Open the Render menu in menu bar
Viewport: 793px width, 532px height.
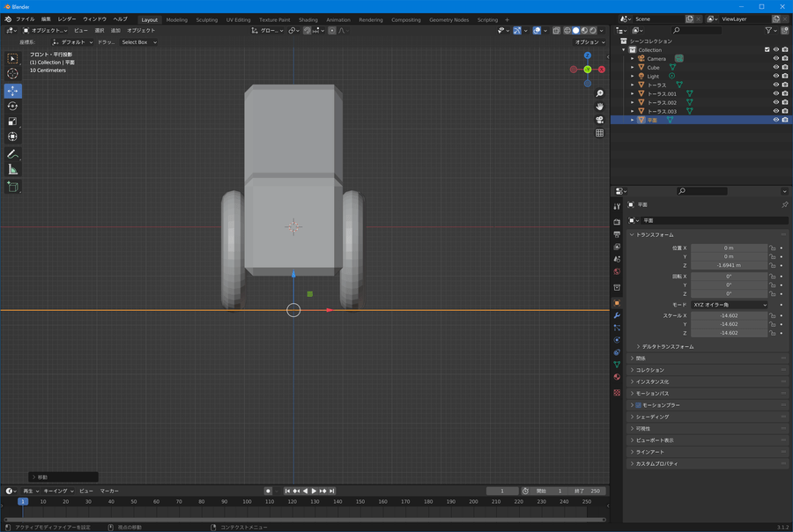tap(67, 18)
